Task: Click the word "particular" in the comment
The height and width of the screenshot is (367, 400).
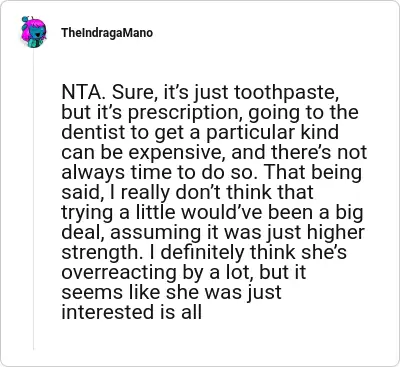Action: pyautogui.click(x=251, y=132)
